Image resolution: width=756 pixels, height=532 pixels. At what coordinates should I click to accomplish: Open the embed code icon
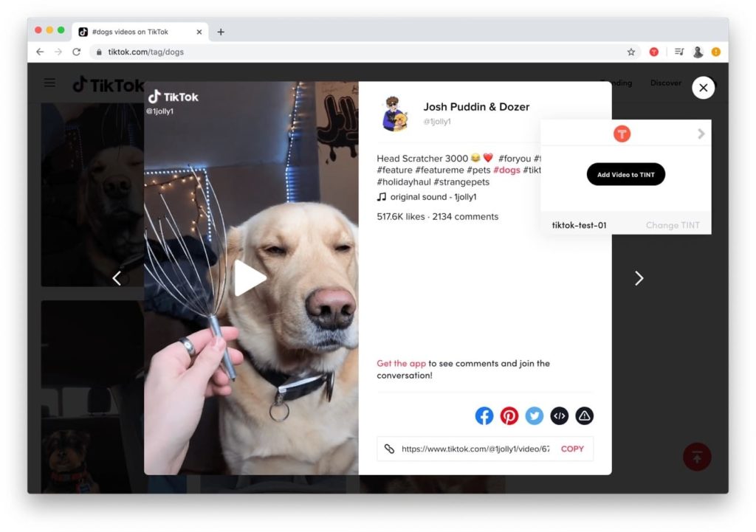pos(560,416)
